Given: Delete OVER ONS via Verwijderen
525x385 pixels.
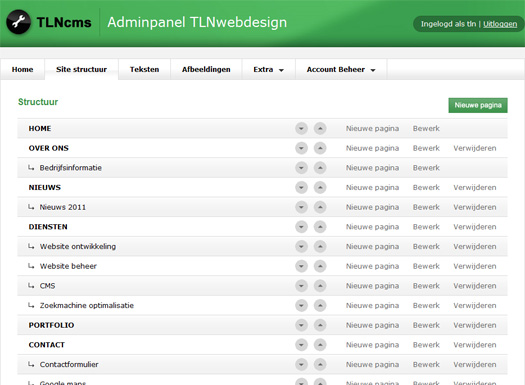Looking at the screenshot, I should coord(474,148).
